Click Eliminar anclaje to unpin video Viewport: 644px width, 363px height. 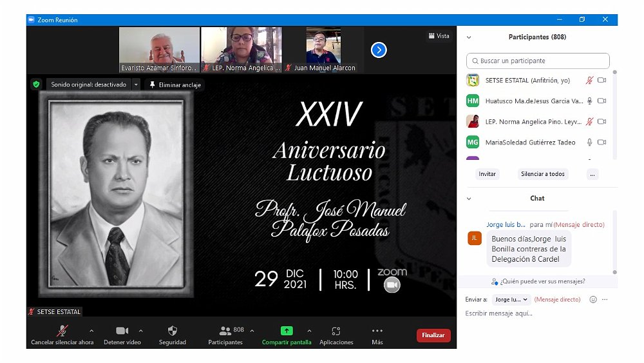(x=175, y=84)
